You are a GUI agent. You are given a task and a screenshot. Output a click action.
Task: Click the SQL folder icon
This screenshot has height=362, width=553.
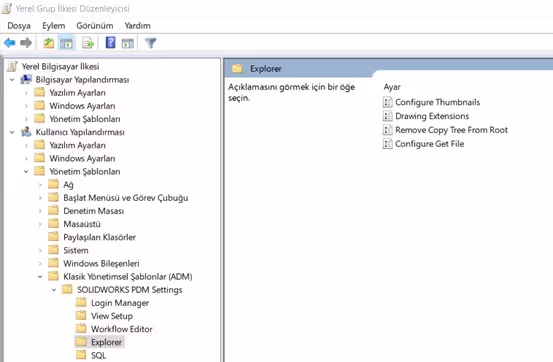pos(81,355)
